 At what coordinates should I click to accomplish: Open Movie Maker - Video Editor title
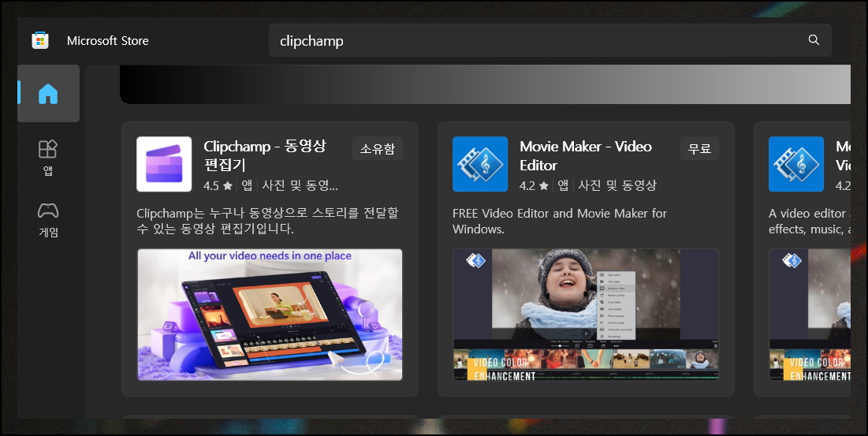tap(586, 155)
